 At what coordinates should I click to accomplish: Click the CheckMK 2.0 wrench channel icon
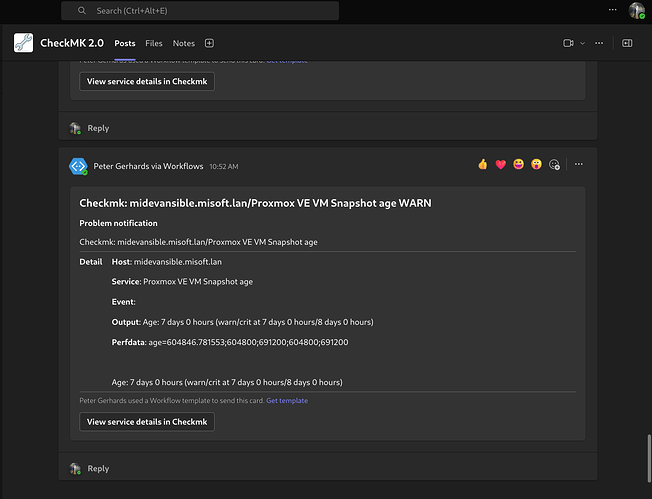click(x=23, y=43)
